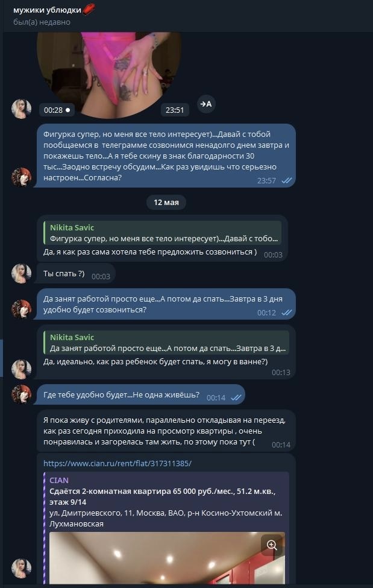
Task: Click avatar beside "Да, идеально" reply message
Action: point(21,369)
